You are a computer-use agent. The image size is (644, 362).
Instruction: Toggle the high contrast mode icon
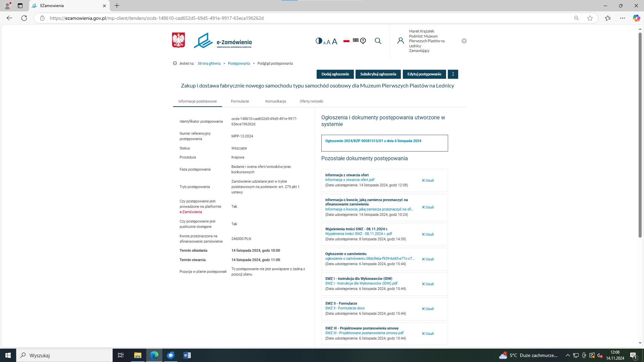[x=319, y=41]
